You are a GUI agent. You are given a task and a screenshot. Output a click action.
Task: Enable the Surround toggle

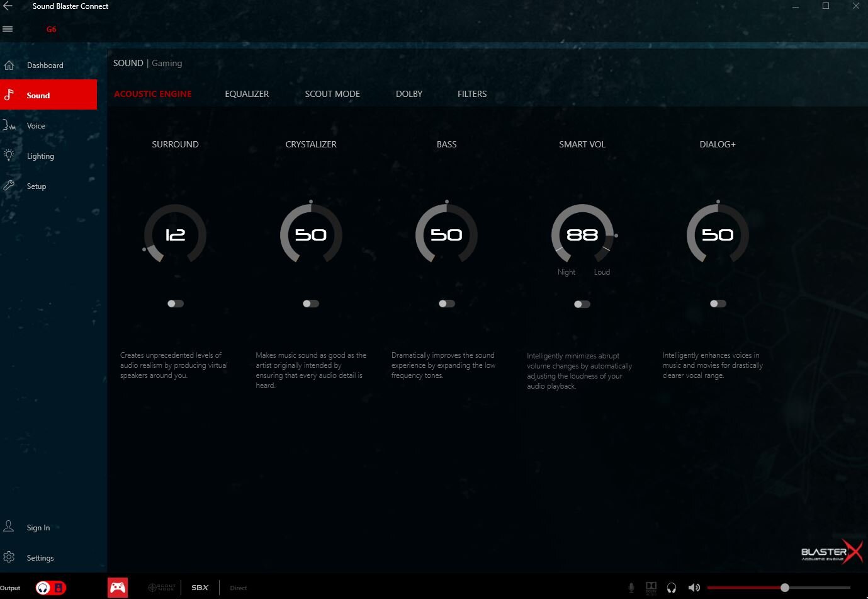pos(176,304)
